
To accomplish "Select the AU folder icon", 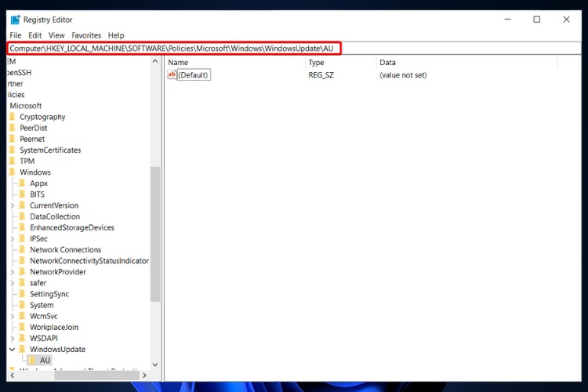I will tap(32, 360).
